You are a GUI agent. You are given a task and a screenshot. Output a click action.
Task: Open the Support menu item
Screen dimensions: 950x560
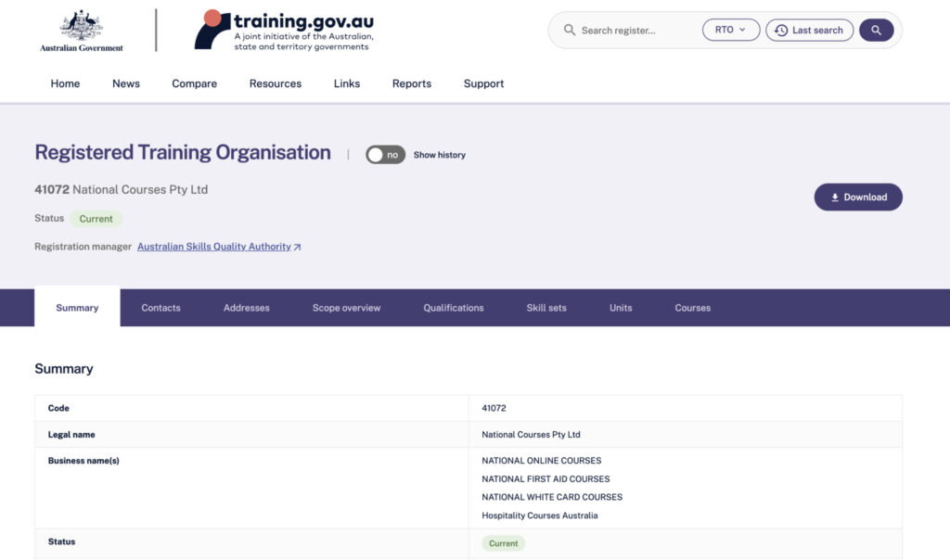click(483, 83)
